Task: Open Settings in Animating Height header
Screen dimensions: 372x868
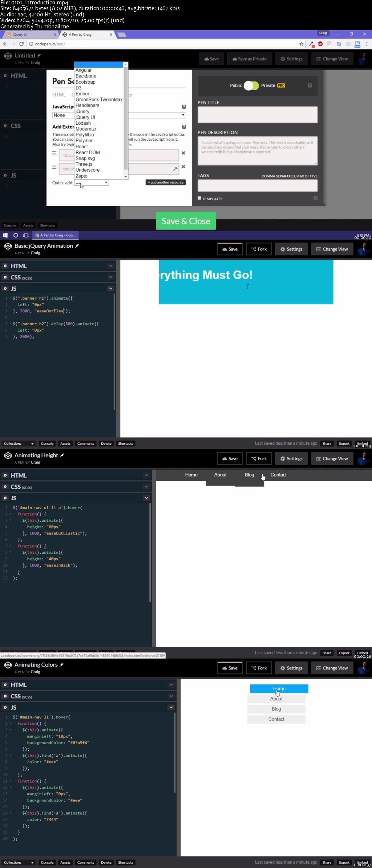Action: (x=291, y=459)
